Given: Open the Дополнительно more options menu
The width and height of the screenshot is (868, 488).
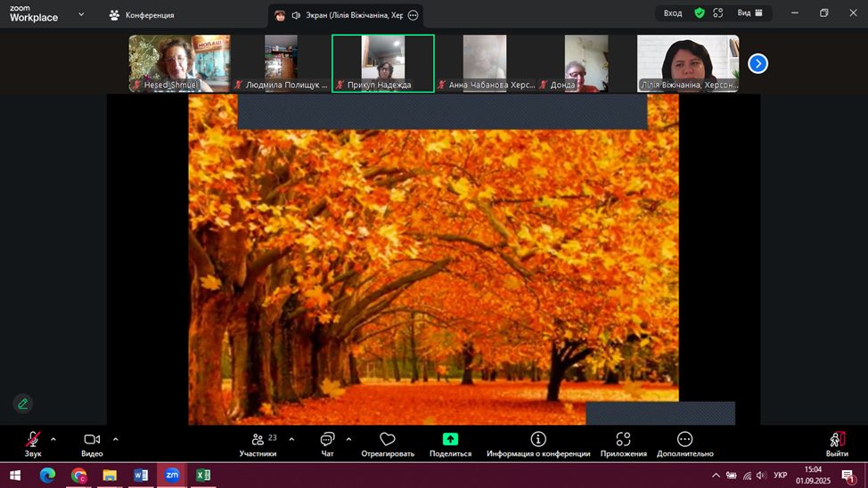Looking at the screenshot, I should [x=684, y=443].
